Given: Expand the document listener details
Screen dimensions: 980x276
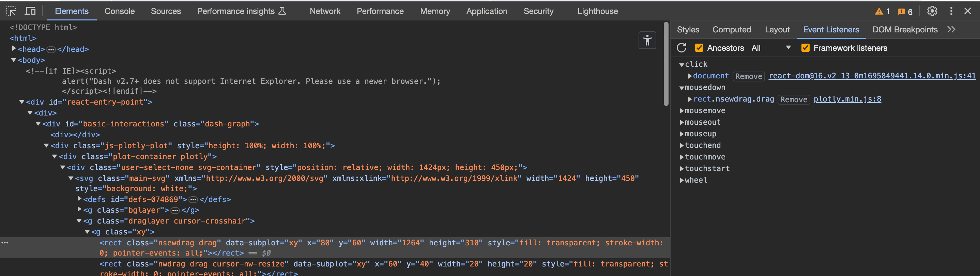Looking at the screenshot, I should click(690, 76).
